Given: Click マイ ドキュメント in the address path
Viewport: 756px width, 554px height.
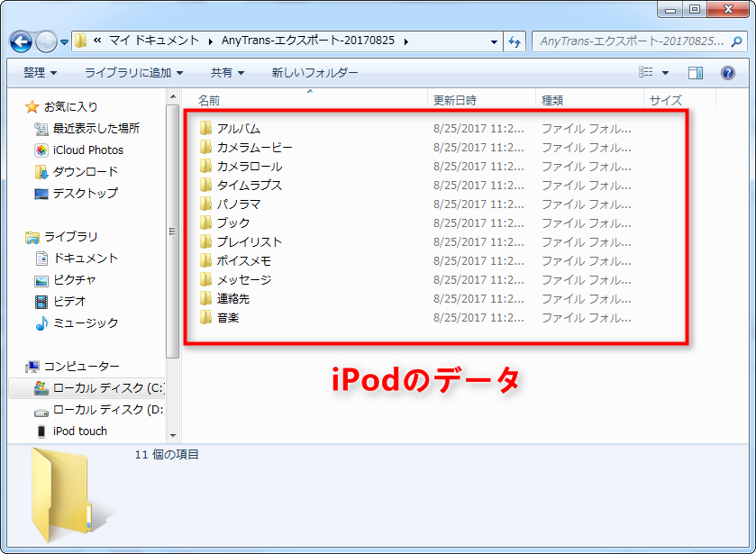Looking at the screenshot, I should pos(154,41).
